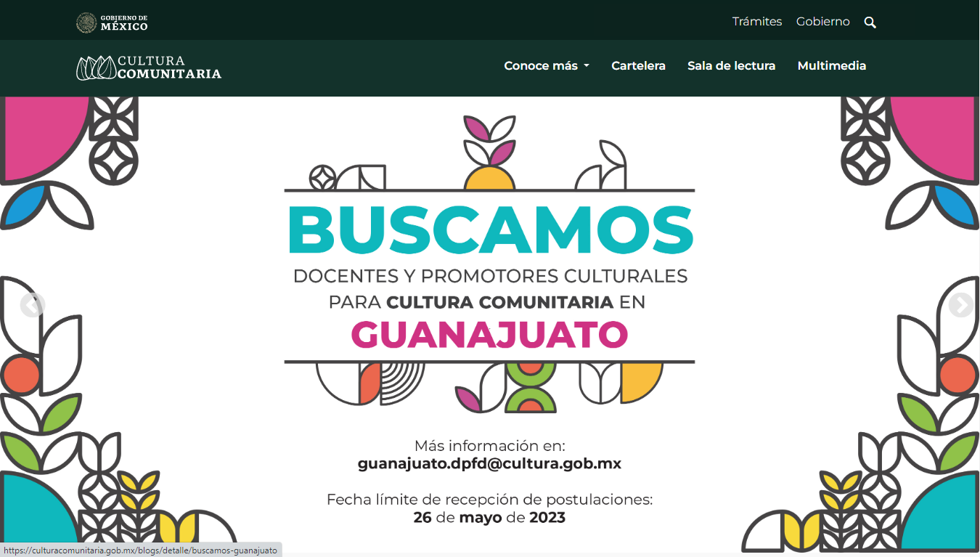Click the pink GUANAJUATO title text
980x557 pixels.
tap(489, 335)
